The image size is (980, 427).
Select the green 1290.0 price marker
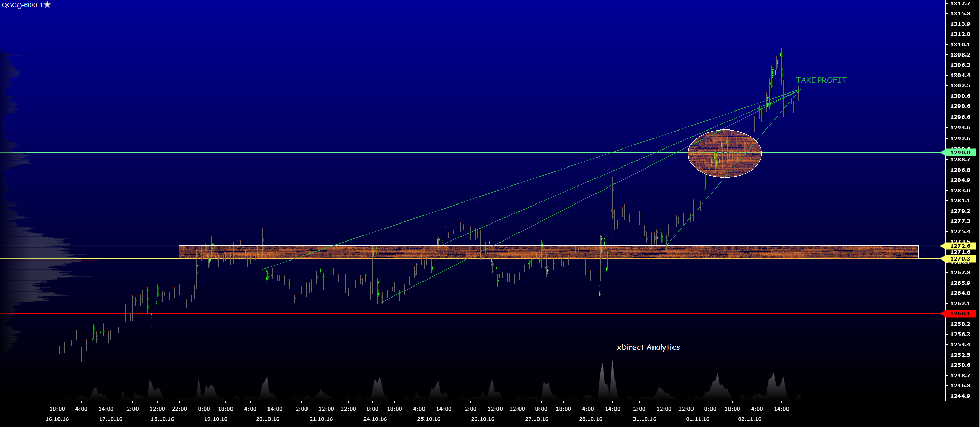tap(959, 152)
